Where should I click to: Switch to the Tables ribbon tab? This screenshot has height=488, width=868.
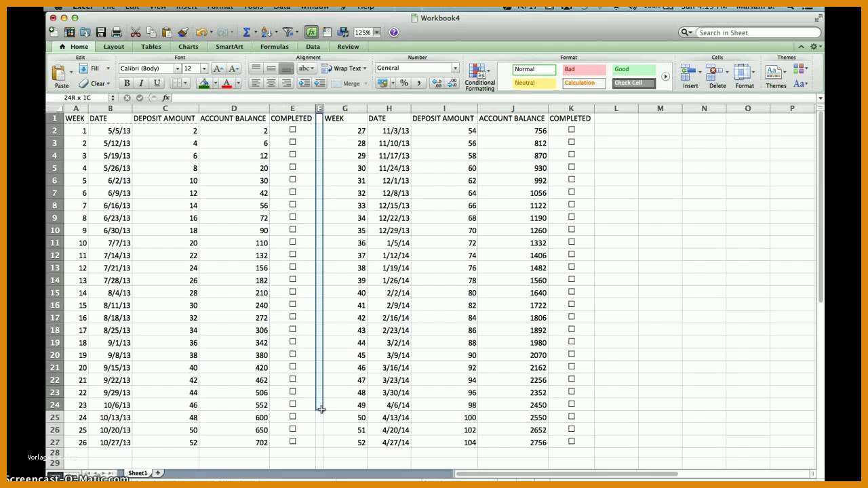[x=151, y=47]
